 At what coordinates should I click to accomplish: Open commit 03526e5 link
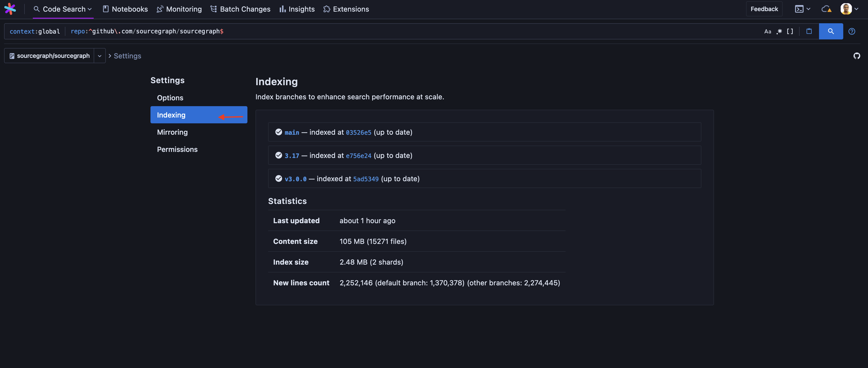point(359,132)
